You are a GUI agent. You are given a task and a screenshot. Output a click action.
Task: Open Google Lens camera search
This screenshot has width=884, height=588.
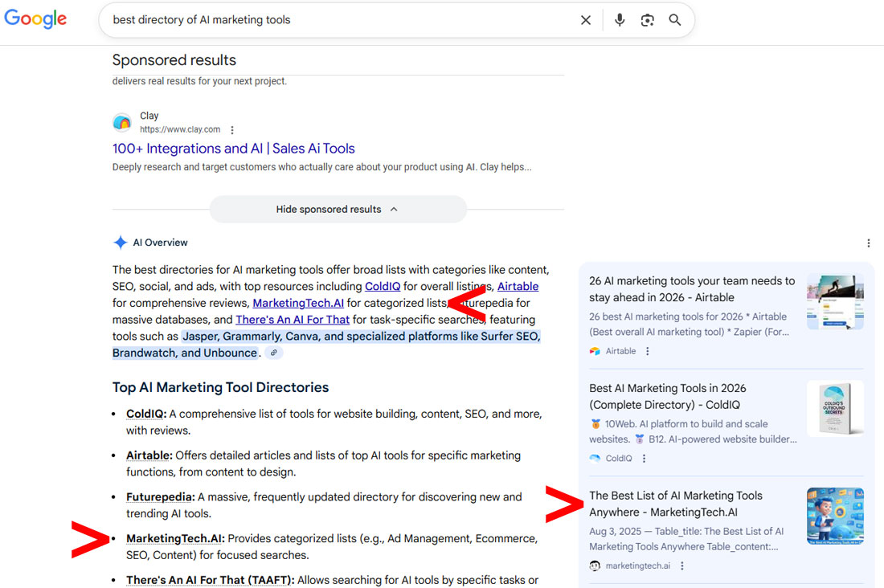pyautogui.click(x=647, y=20)
